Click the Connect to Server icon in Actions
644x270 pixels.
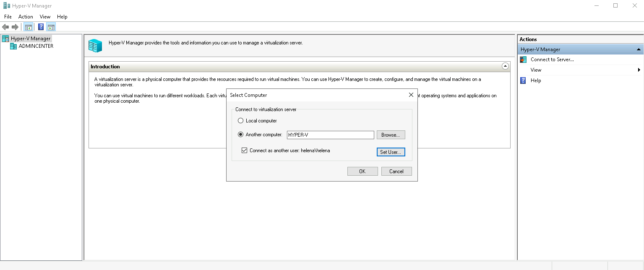point(523,60)
